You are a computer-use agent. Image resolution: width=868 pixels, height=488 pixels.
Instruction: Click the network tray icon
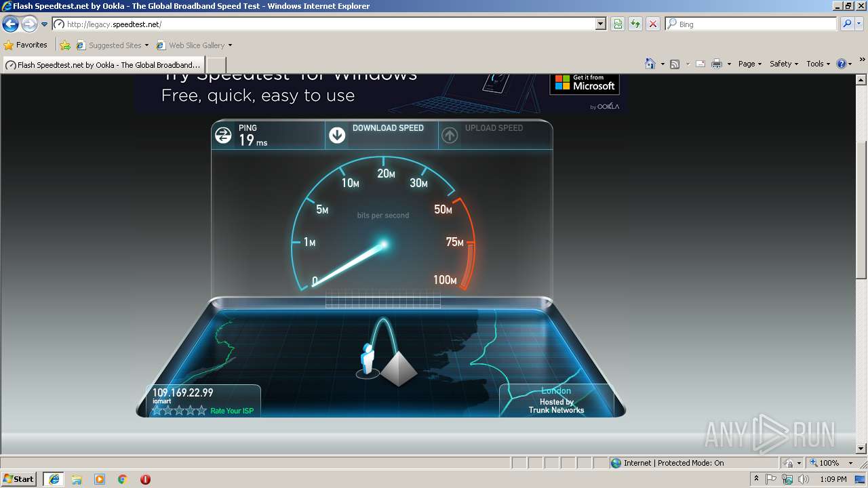coord(787,479)
